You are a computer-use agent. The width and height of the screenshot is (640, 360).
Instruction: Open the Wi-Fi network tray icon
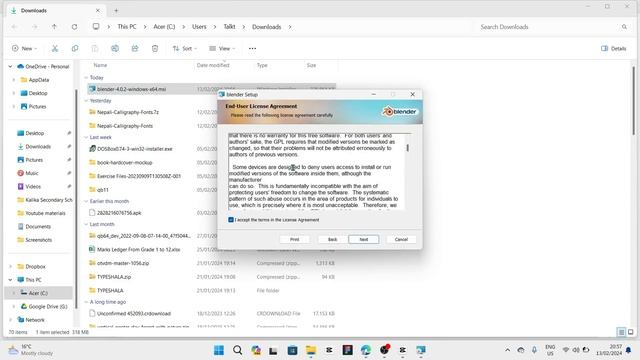(x=566, y=350)
